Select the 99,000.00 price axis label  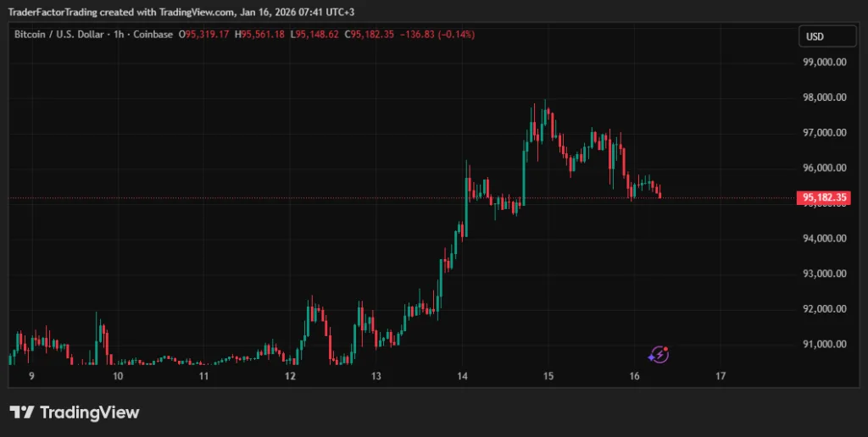click(824, 63)
